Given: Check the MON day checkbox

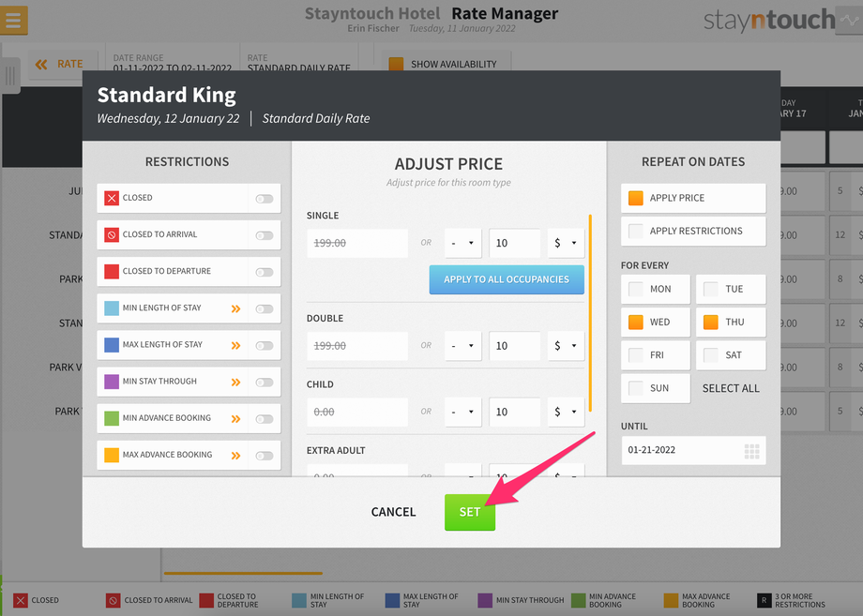Looking at the screenshot, I should pos(636,290).
